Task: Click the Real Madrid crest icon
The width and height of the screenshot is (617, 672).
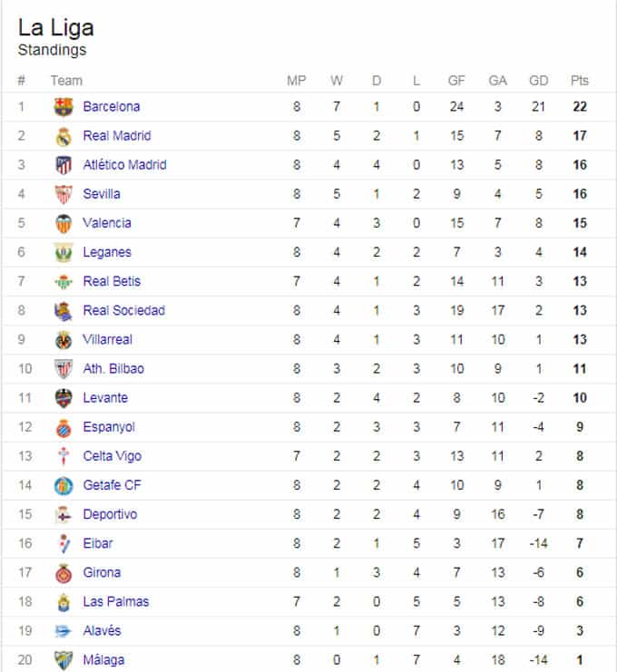Action: 64,136
